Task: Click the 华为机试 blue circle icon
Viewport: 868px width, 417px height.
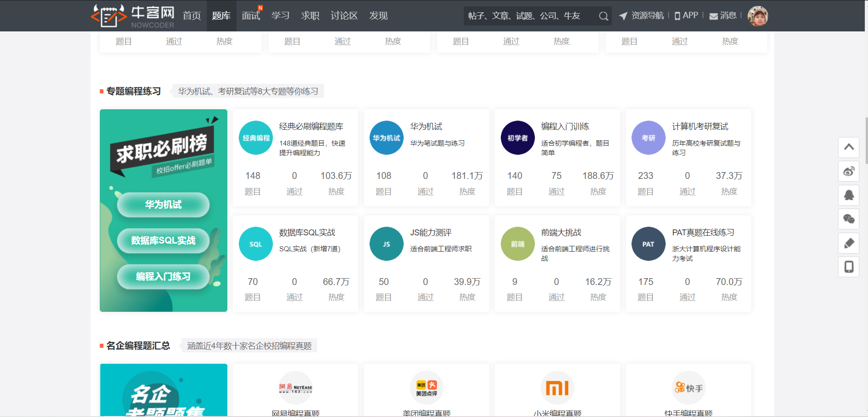Action: pyautogui.click(x=386, y=138)
